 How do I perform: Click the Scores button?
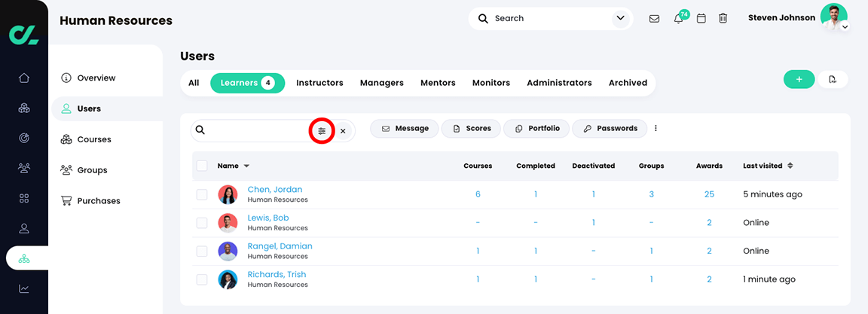[471, 128]
